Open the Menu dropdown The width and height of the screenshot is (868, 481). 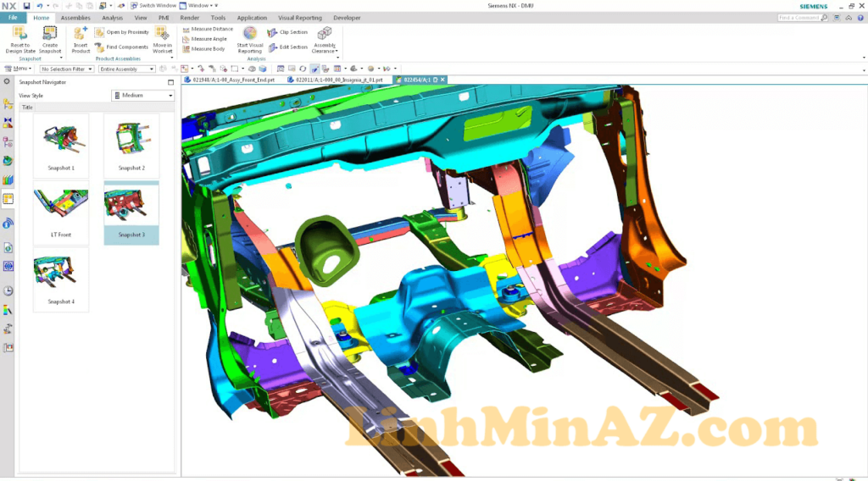19,69
